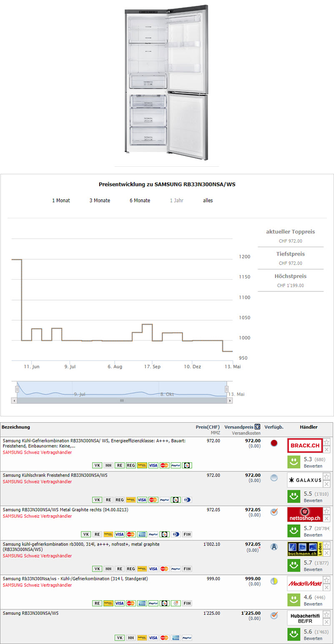Click the VK badge in BRACK.CH row
The image size is (334, 644).
[x=97, y=465]
